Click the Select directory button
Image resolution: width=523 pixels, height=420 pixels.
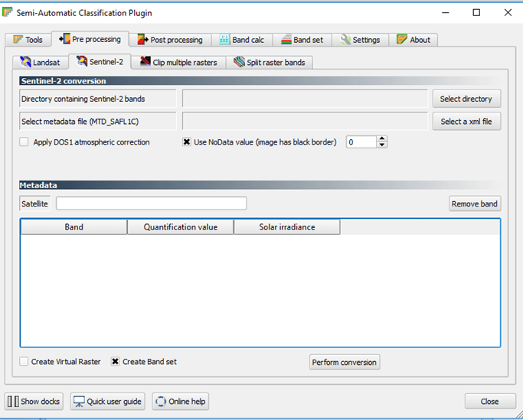coord(466,99)
